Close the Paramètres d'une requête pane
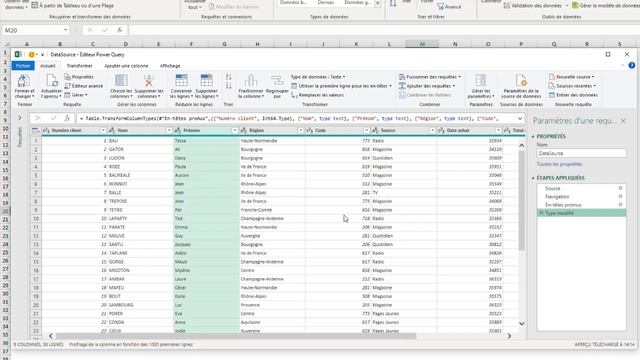Image resolution: width=640 pixels, height=360 pixels. [x=623, y=121]
